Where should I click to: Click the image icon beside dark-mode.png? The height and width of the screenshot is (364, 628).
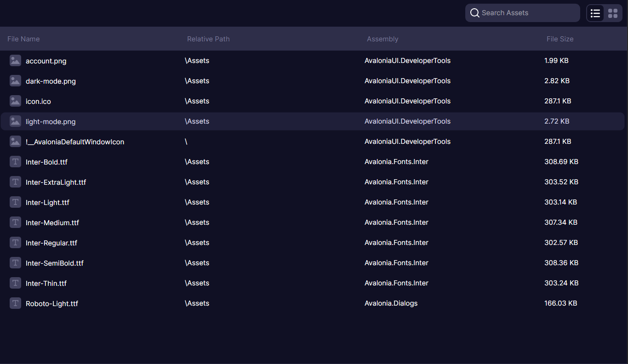pos(15,80)
